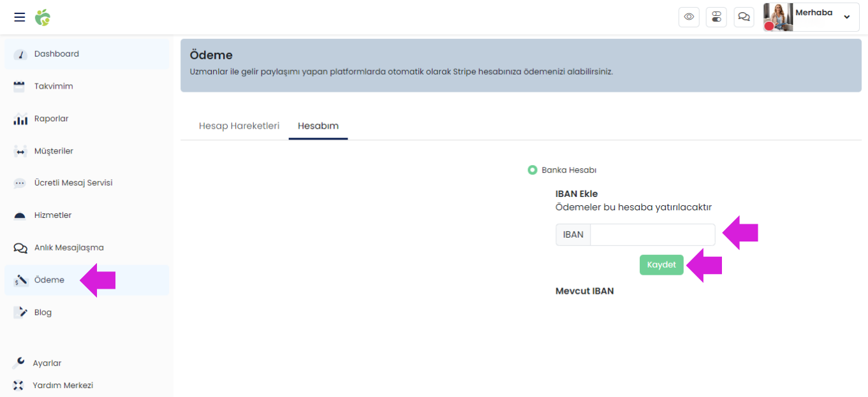Image resolution: width=868 pixels, height=397 pixels.
Task: Go to Raporlar in sidebar
Action: (51, 119)
